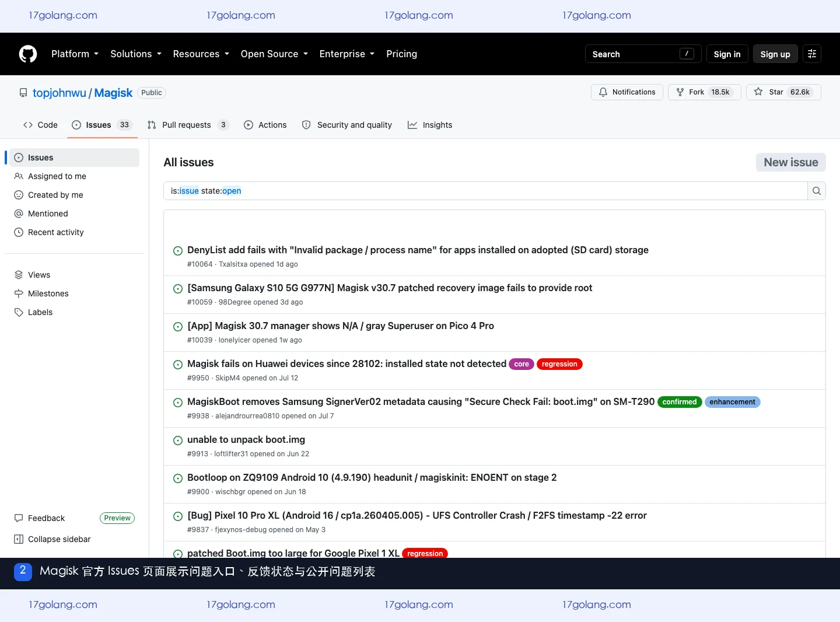This screenshot has width=840, height=622.
Task: Click the New issue button
Action: coord(791,162)
